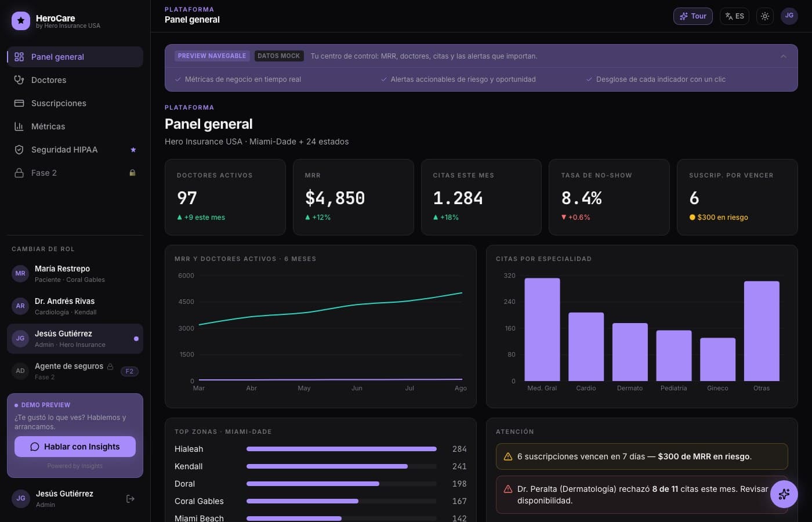Click the DATOS MOCK badge
The width and height of the screenshot is (812, 522).
[278, 56]
